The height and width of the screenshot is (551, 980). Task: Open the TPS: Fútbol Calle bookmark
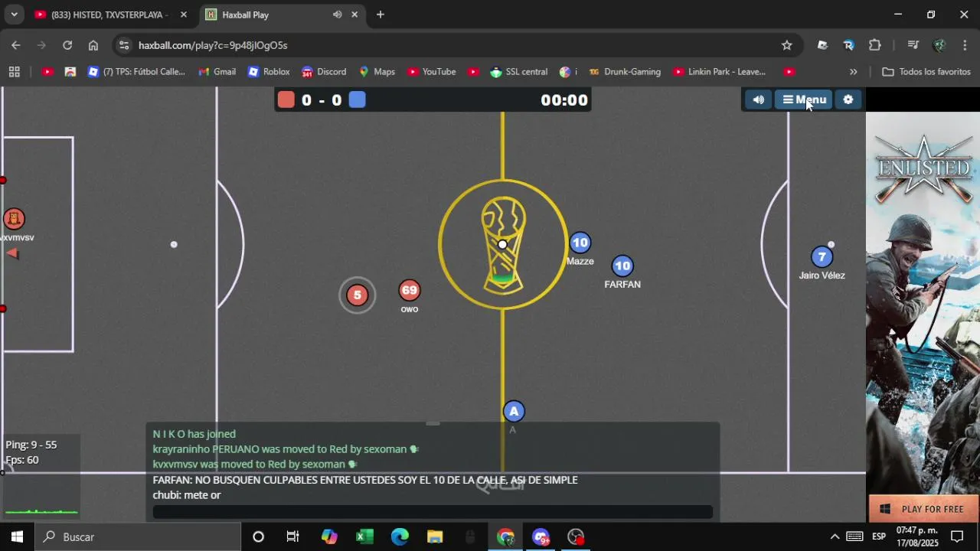[136, 72]
